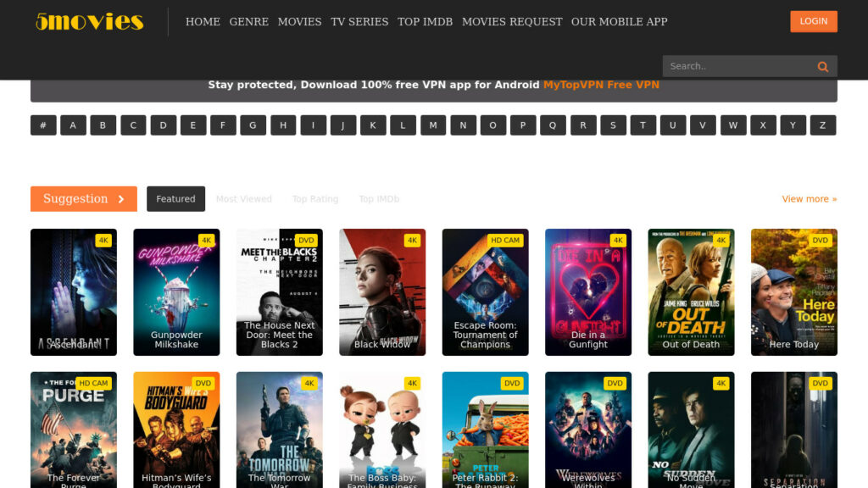Open the MyTopVPN Free VPN link
868x488 pixels.
[x=601, y=85]
